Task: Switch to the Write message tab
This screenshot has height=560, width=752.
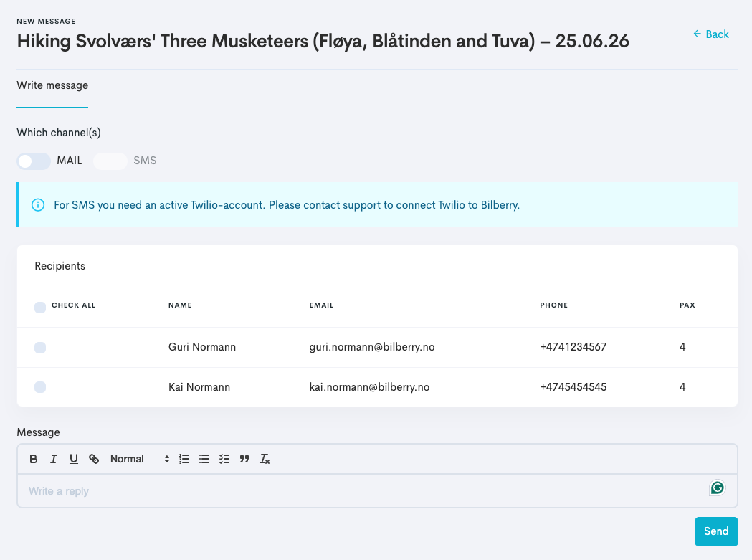Action: pyautogui.click(x=52, y=85)
